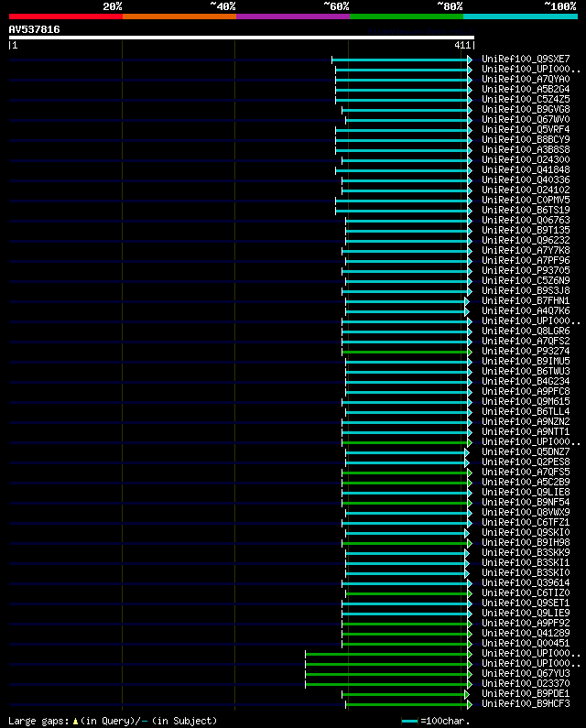The image size is (586, 728).
Task: Choose the UniRef100_B9IMU5 entry
Action: coord(526,361)
